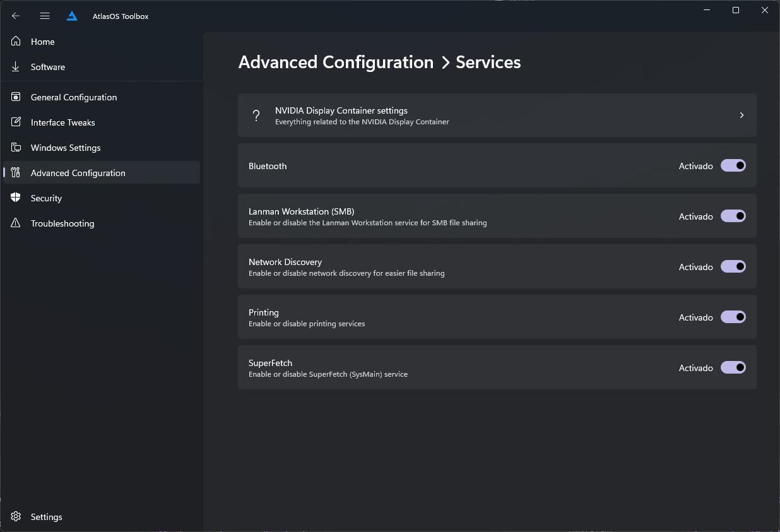Screen dimensions: 780x532
Task: Click the Settings gear icon
Action: point(16,517)
